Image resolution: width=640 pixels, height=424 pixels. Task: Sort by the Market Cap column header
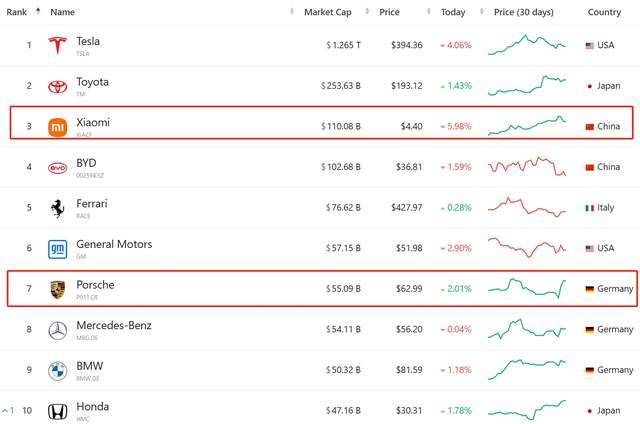pyautogui.click(x=327, y=12)
